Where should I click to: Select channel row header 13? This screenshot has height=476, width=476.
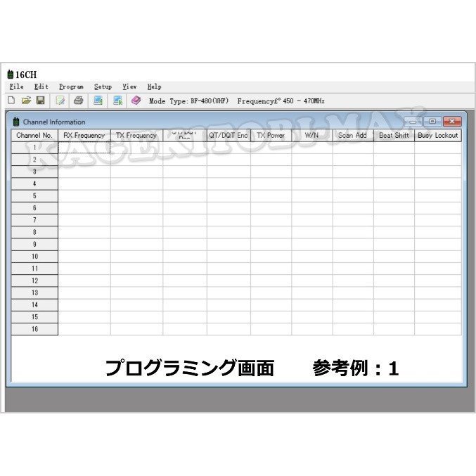coord(34,293)
